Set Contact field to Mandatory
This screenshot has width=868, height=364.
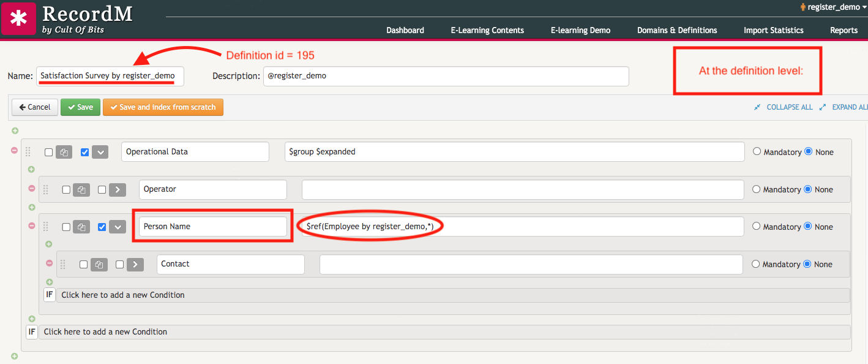(756, 264)
